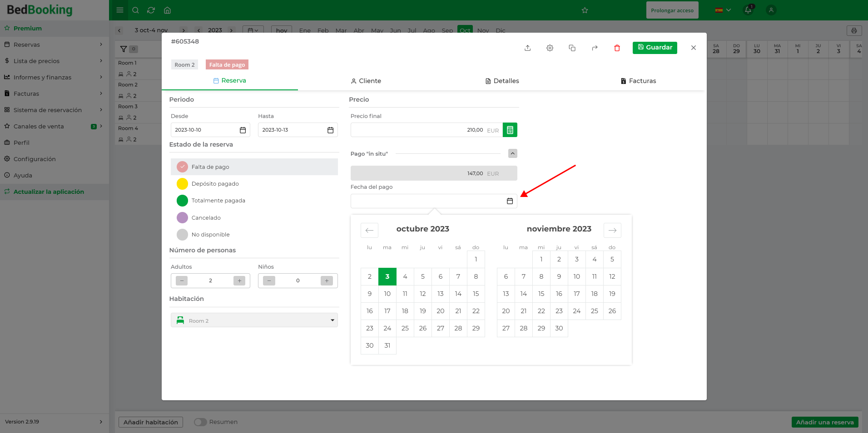Pick October 13 in the datepicker

tap(441, 294)
